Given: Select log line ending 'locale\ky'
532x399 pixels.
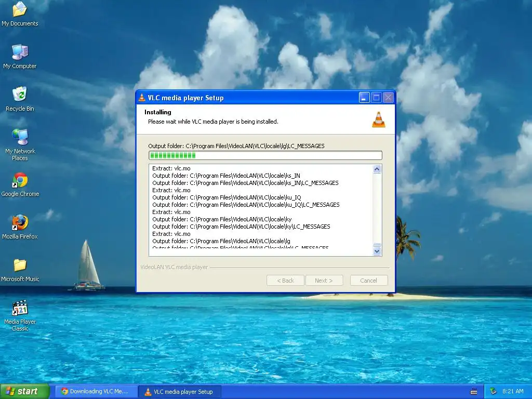Looking at the screenshot, I should tap(222, 219).
